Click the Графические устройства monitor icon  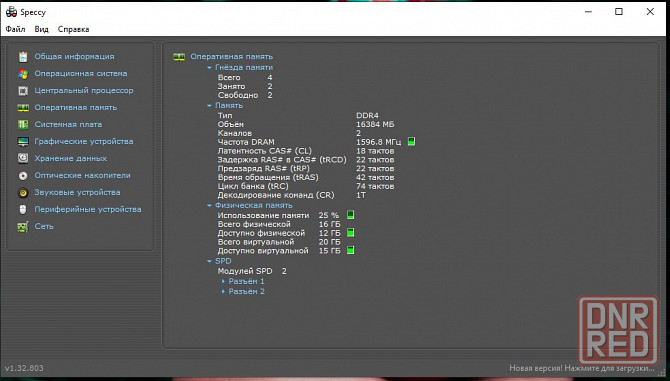[x=23, y=141]
